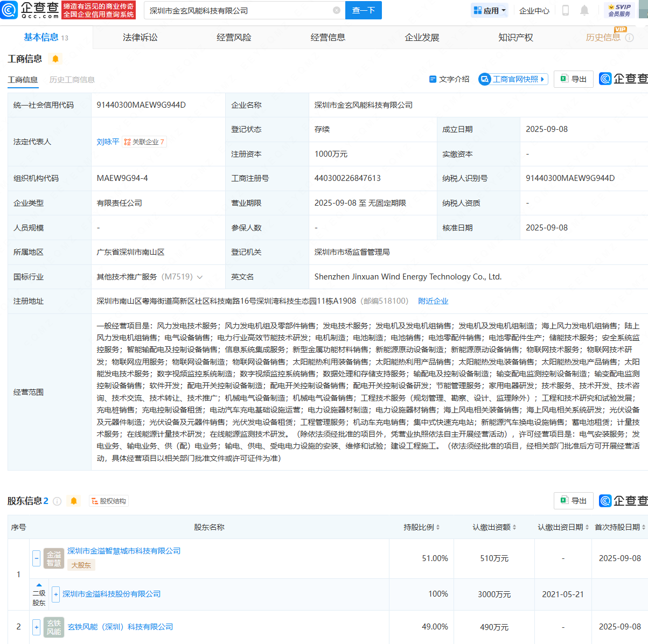Screen dimensions: 648x644
Task: Select the 工商信息 sub-tab
Action: 23,80
